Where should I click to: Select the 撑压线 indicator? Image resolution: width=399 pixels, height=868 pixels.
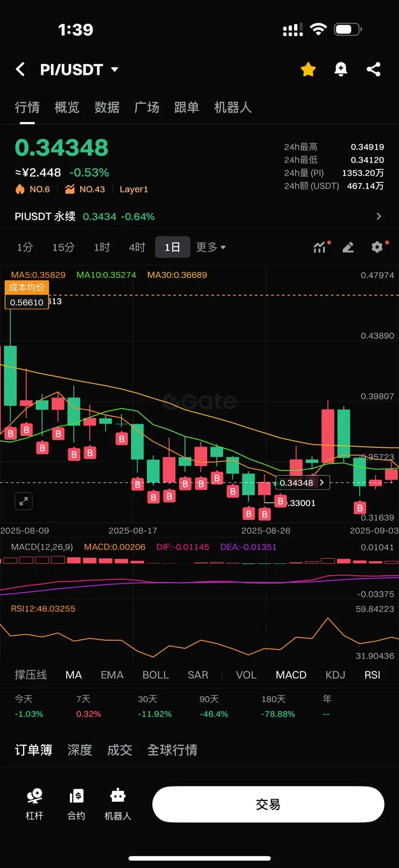point(31,675)
